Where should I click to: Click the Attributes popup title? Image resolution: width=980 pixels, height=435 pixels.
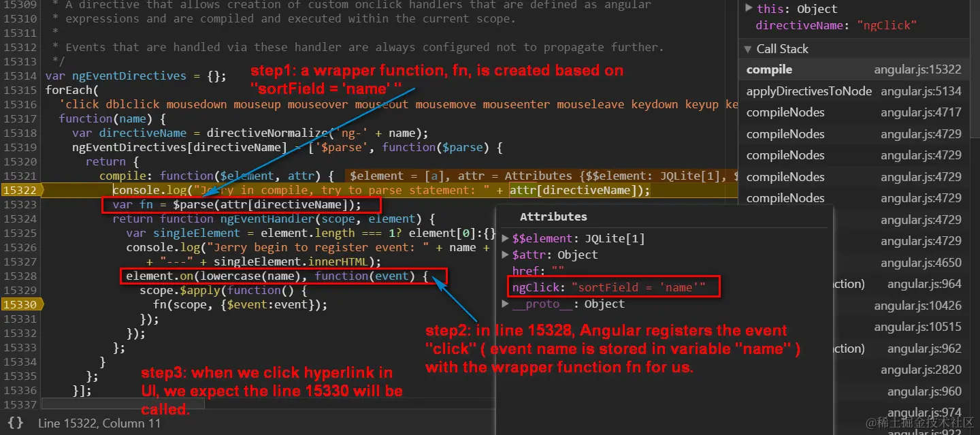point(553,216)
